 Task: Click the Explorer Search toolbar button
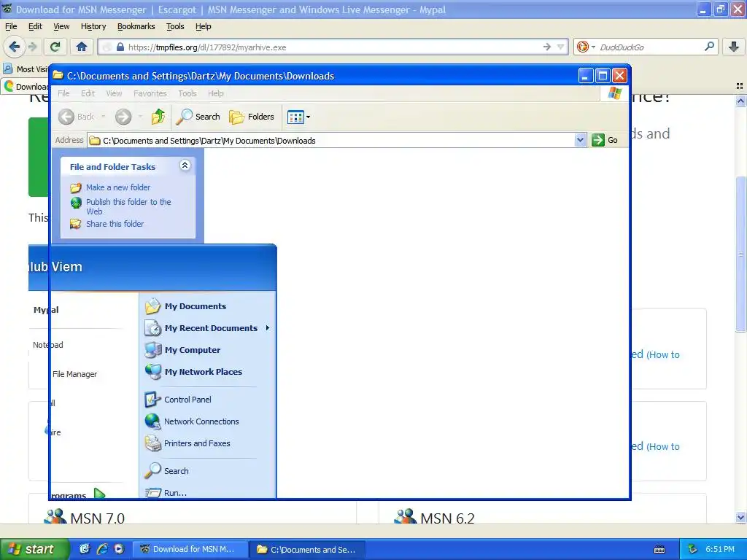click(x=198, y=117)
